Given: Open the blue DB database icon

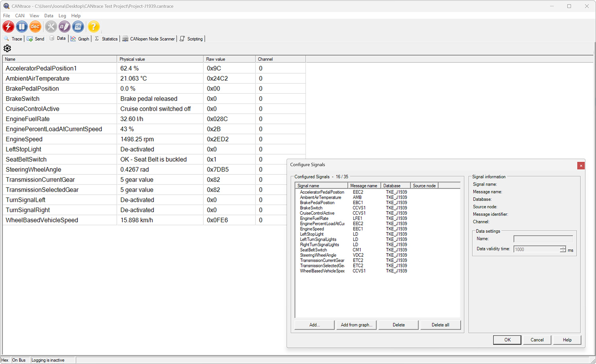Looking at the screenshot, I should coord(78,27).
